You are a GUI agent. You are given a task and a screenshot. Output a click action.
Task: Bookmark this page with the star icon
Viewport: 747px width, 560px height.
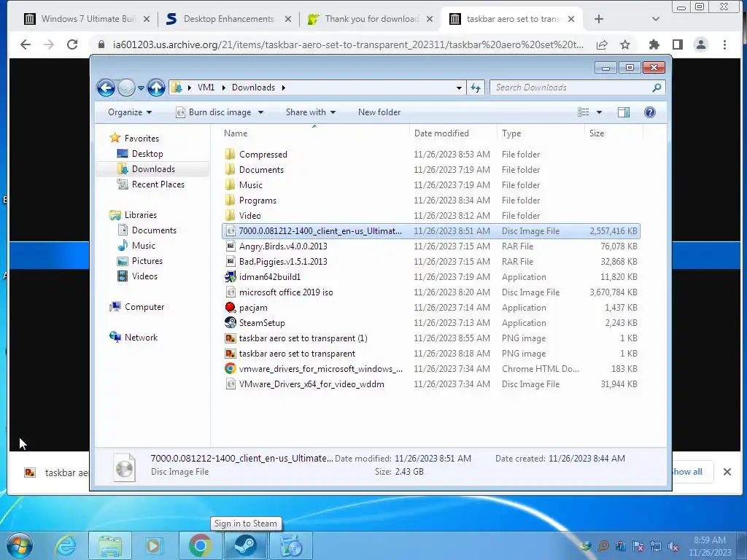coord(625,44)
